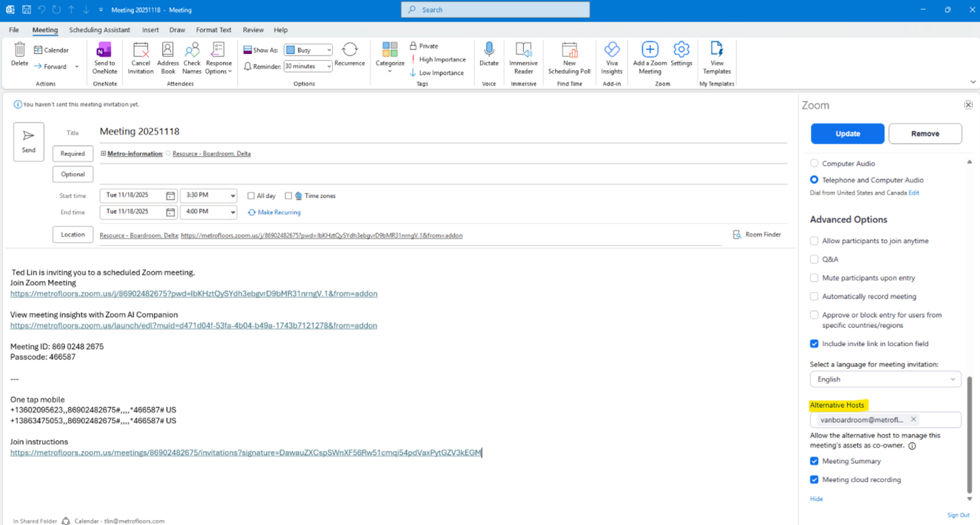This screenshot has width=980, height=525.
Task: Send meeting to OneNote
Action: pos(105,58)
